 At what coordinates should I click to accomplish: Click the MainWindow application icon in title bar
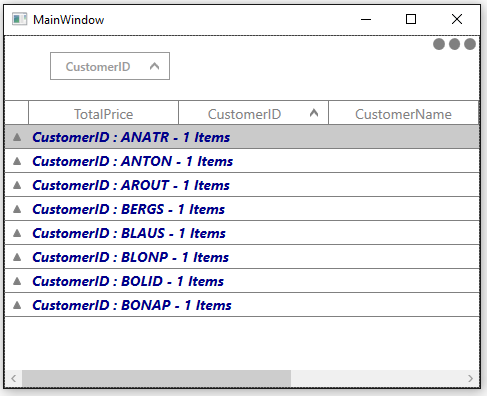click(x=19, y=19)
